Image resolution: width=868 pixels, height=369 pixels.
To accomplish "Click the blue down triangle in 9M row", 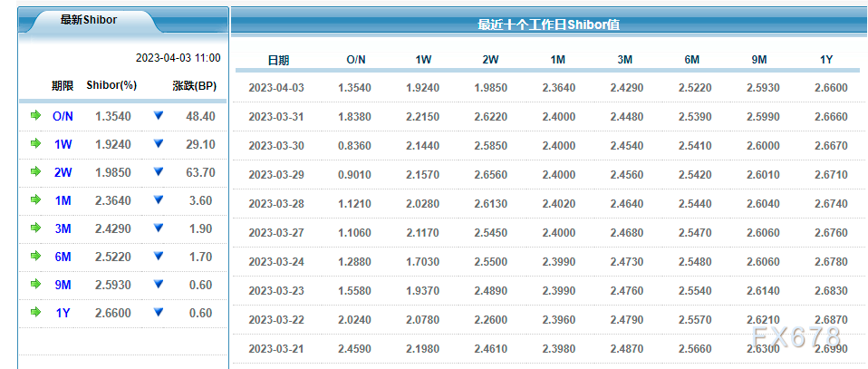I will coord(159,285).
